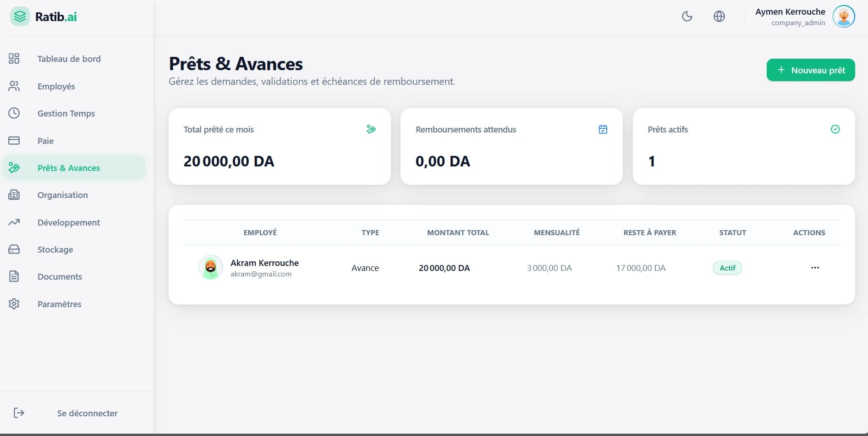Click Akram Kerrouche's avatar thumbnail

(x=210, y=267)
